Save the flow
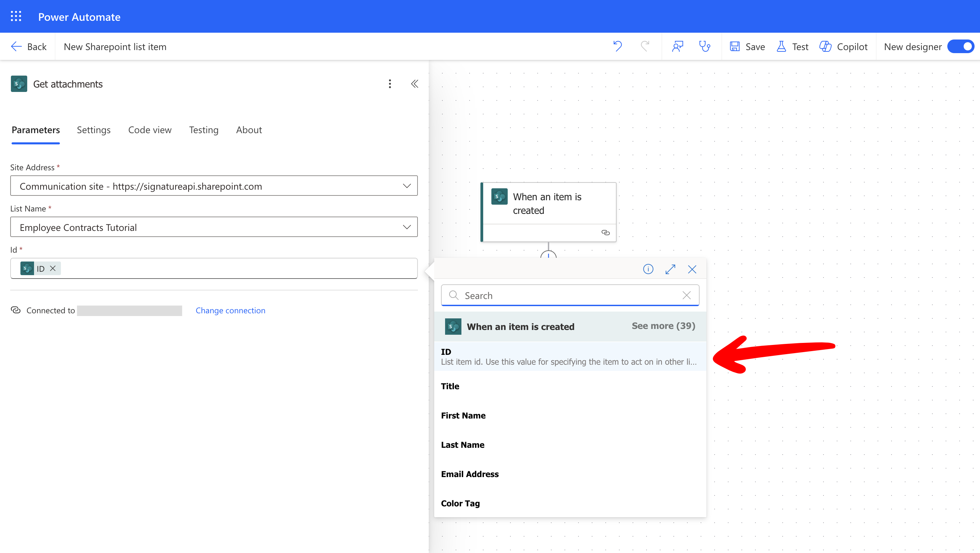Viewport: 980px width, 553px height. (747, 46)
